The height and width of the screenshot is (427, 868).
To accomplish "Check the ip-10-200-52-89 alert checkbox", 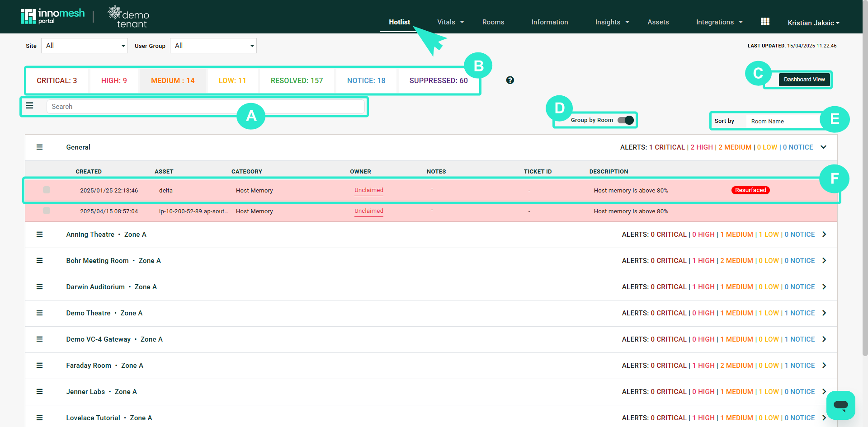I will click(x=47, y=211).
